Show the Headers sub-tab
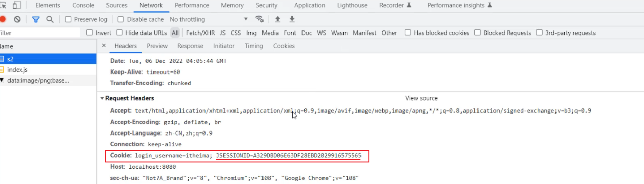This screenshot has height=184, width=644. point(125,46)
